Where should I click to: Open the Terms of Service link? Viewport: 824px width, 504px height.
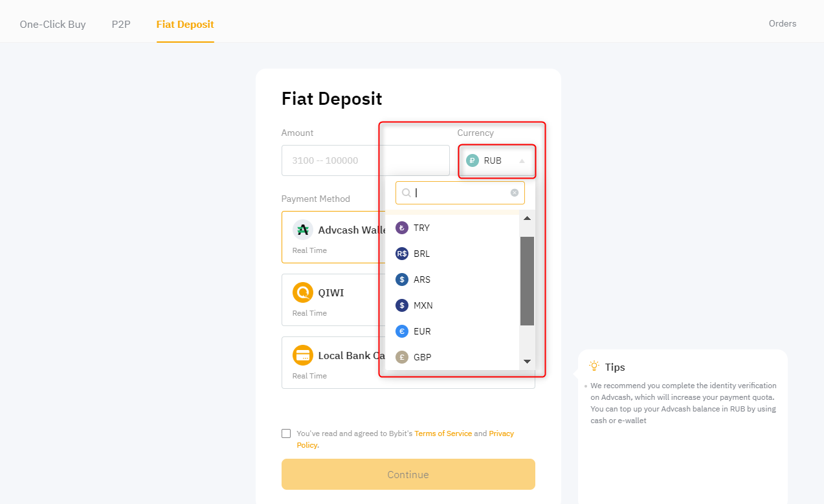443,433
